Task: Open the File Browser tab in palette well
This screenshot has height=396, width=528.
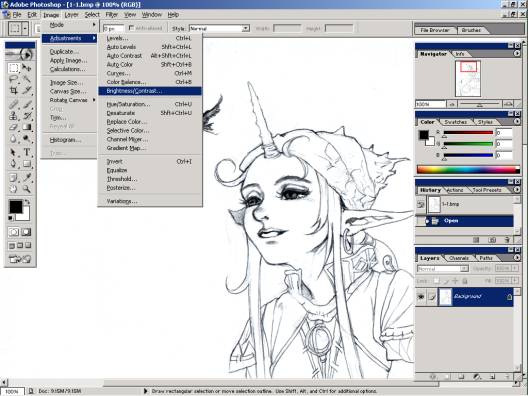Action: (x=435, y=30)
